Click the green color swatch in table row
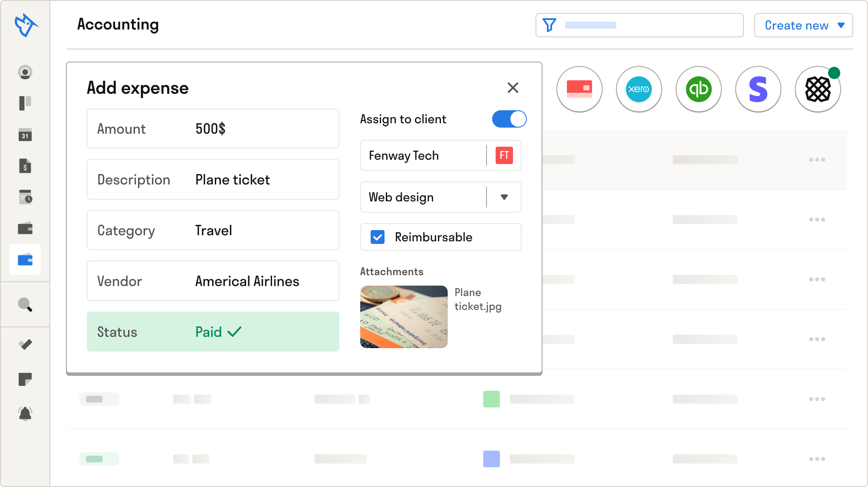The height and width of the screenshot is (487, 868). (491, 399)
